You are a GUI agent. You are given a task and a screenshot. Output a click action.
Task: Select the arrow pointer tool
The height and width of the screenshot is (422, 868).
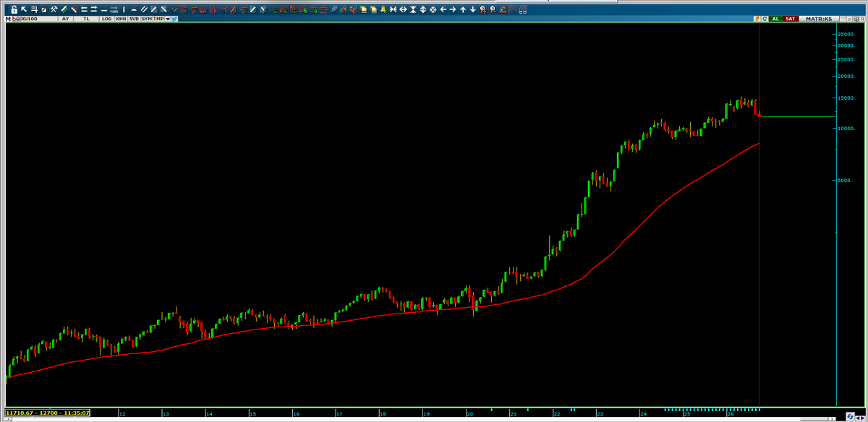tap(24, 9)
